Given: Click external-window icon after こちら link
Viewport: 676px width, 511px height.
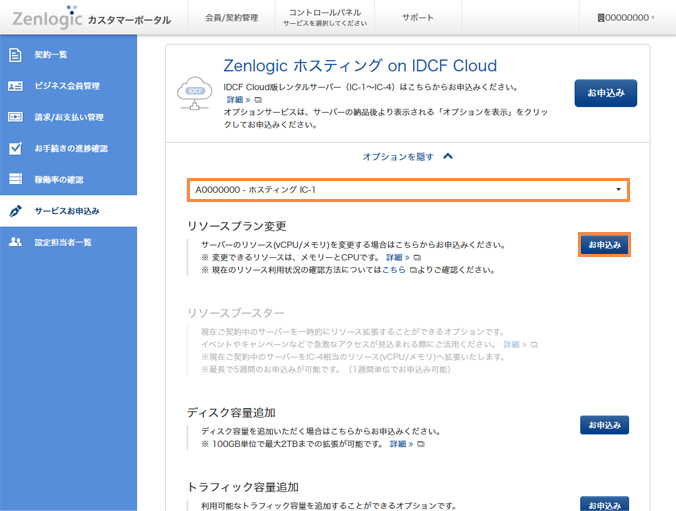Looking at the screenshot, I should pyautogui.click(x=413, y=270).
